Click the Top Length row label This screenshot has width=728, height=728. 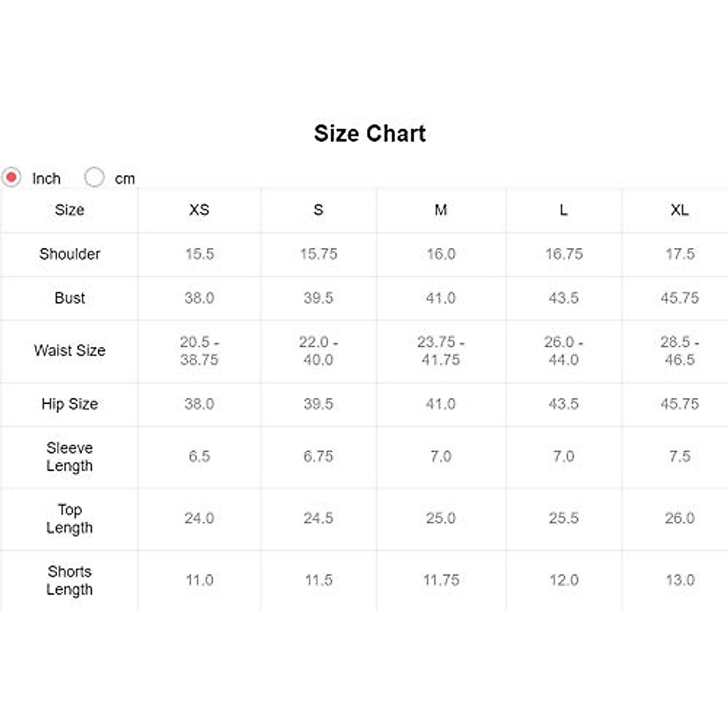pyautogui.click(x=70, y=519)
